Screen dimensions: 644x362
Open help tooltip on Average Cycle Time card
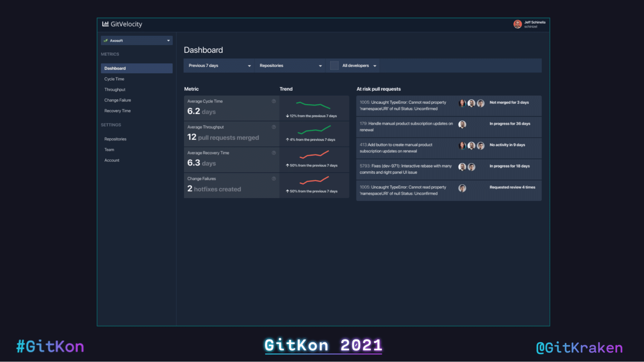[274, 101]
